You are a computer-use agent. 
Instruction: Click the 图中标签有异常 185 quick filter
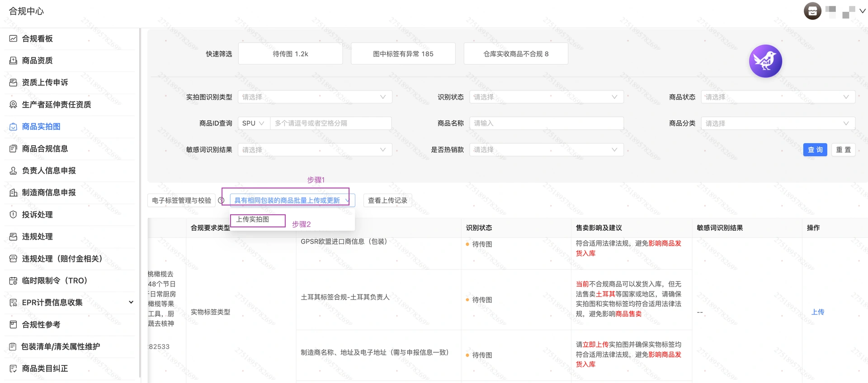tap(403, 54)
